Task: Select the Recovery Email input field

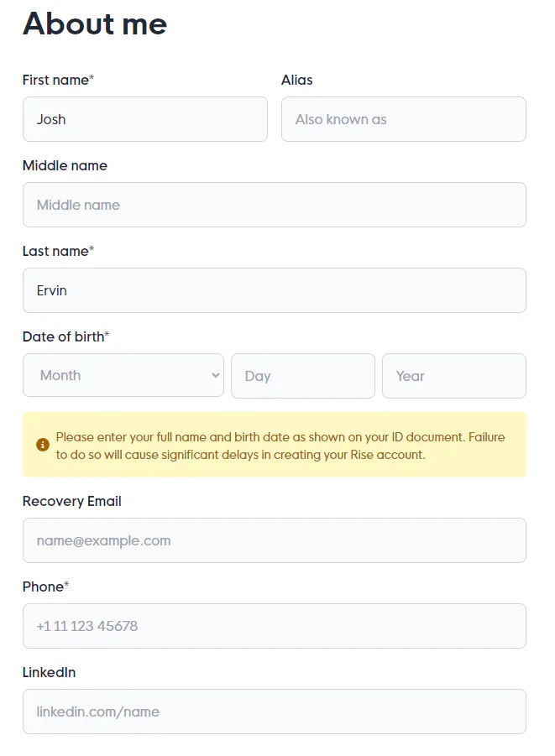Action: pyautogui.click(x=274, y=540)
